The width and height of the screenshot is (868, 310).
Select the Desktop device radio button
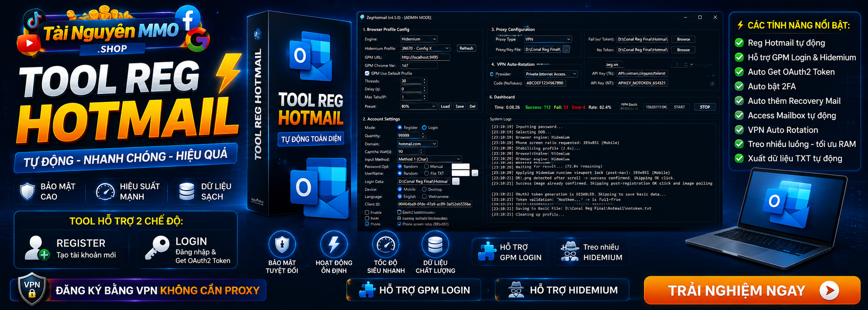424,189
